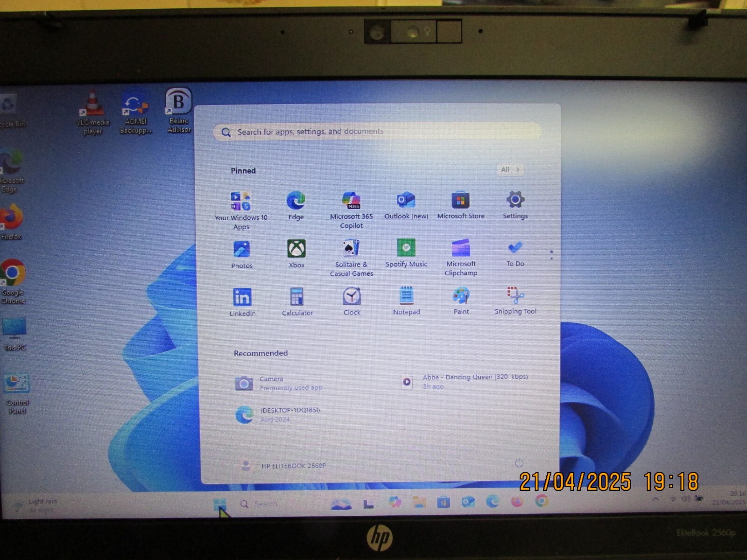Go to next pinned apps page dots
The height and width of the screenshot is (560, 747).
coord(551,255)
